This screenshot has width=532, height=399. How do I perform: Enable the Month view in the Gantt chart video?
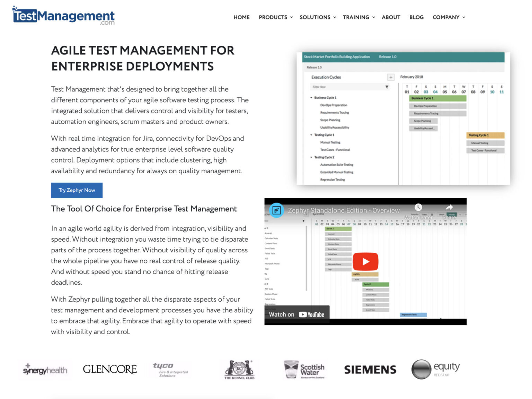(451, 215)
